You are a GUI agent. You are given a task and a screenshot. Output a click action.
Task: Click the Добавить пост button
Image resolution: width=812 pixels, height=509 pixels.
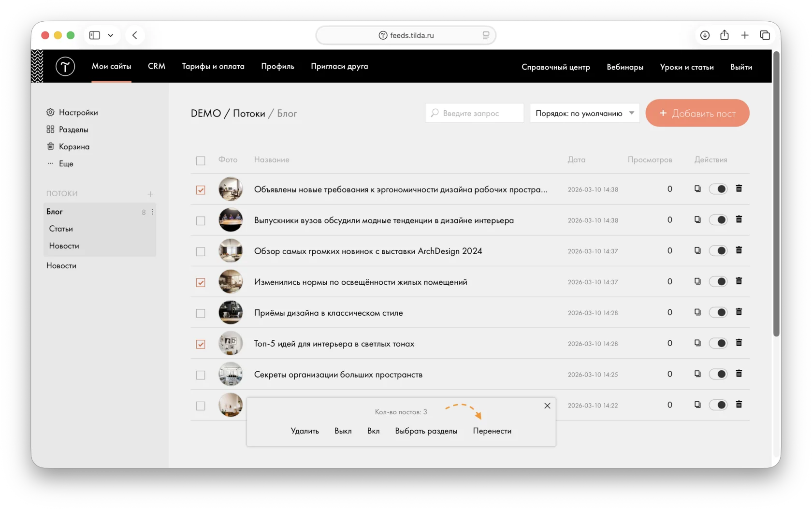[697, 113]
